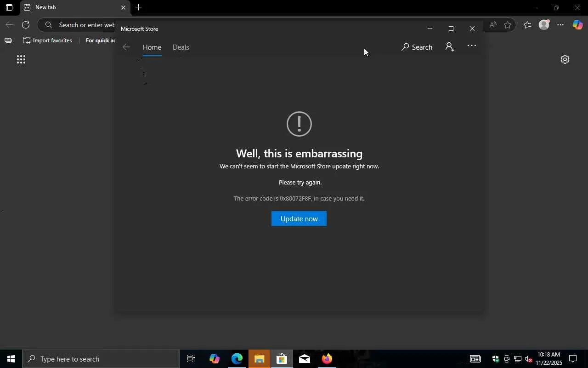This screenshot has height=368, width=588.
Task: Click the exclamation mark error icon
Action: click(x=299, y=124)
